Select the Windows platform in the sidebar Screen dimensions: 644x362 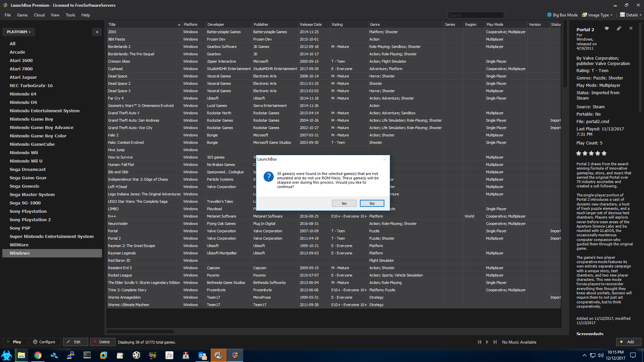[52, 253]
